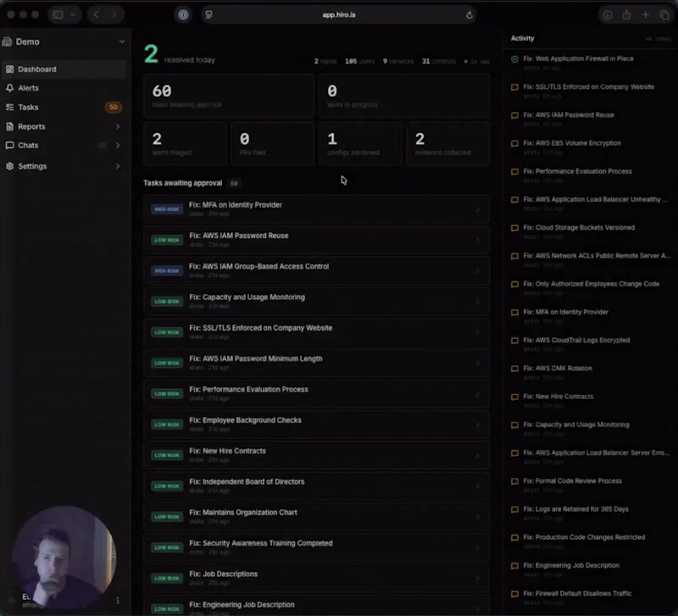Image resolution: width=678 pixels, height=616 pixels.
Task: Click the browser share icon
Action: (x=626, y=15)
